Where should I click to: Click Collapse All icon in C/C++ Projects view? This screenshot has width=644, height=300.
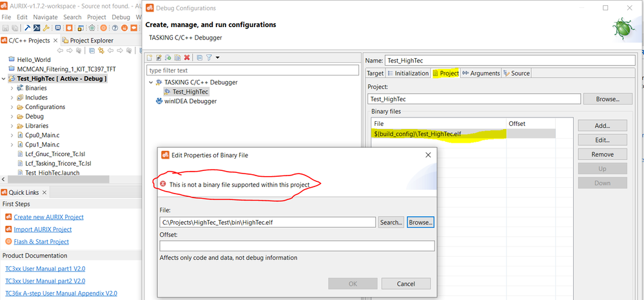point(92,50)
